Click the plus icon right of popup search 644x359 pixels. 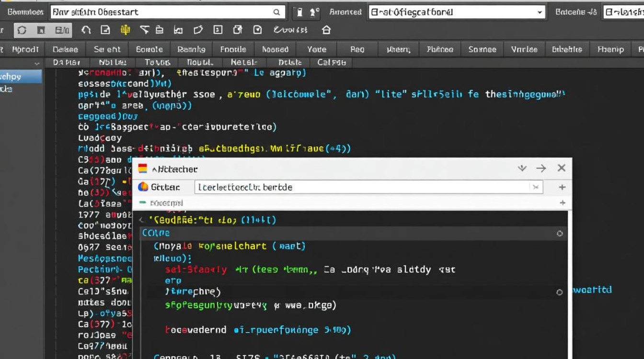click(x=562, y=187)
